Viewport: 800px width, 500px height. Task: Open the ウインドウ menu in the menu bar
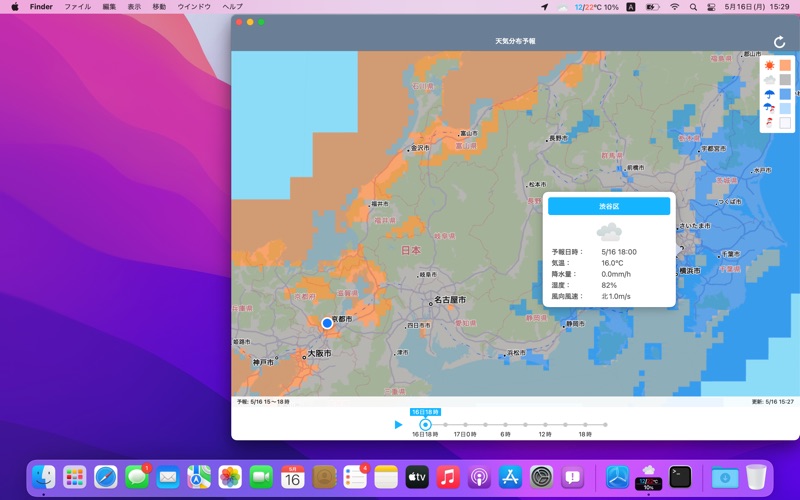(x=194, y=7)
